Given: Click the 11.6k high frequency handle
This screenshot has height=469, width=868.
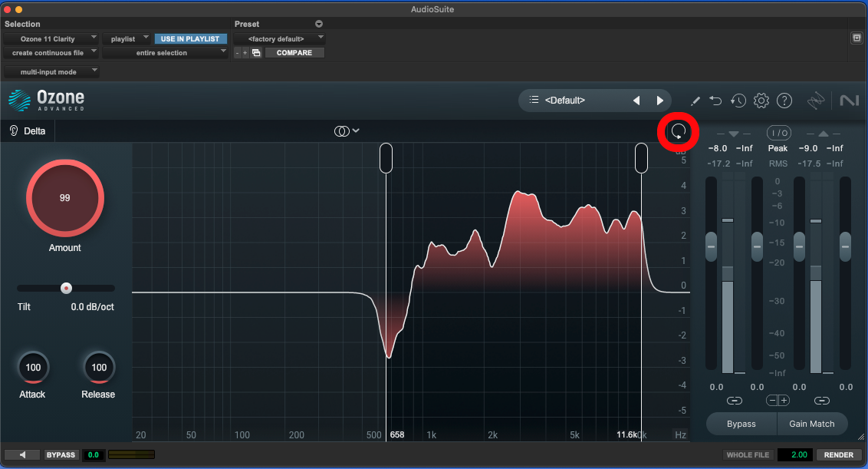Looking at the screenshot, I should tap(641, 158).
